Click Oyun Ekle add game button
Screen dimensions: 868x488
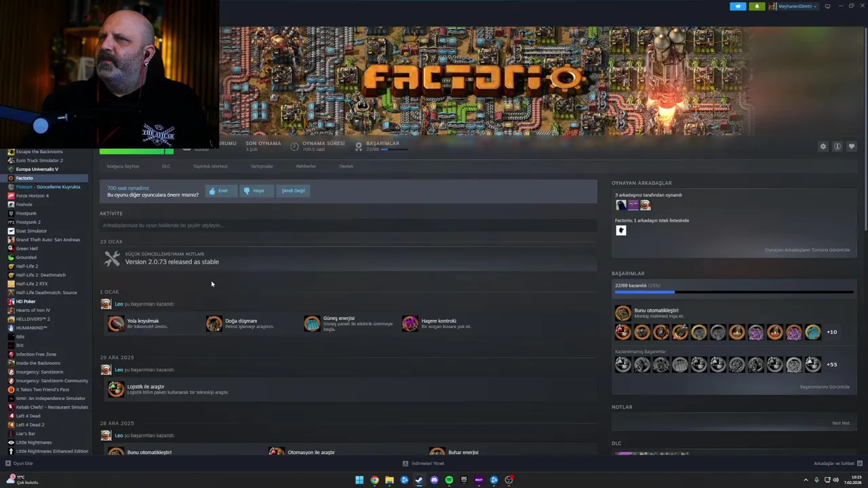(x=19, y=464)
